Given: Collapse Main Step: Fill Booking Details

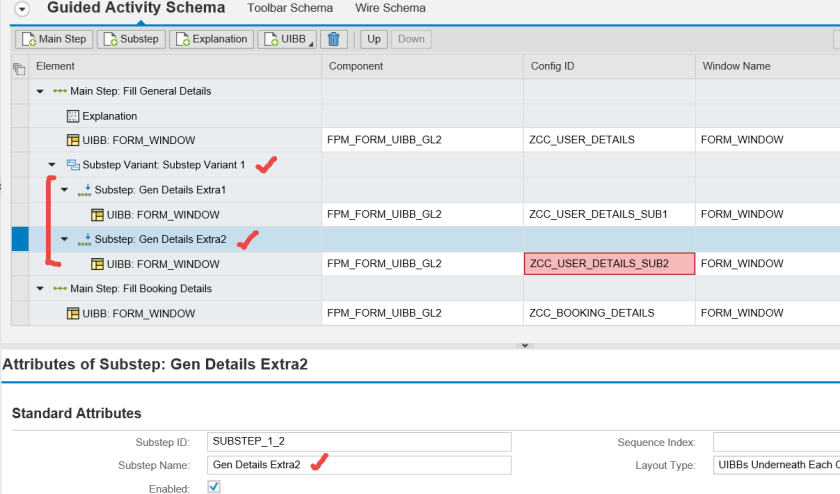Looking at the screenshot, I should [x=40, y=289].
